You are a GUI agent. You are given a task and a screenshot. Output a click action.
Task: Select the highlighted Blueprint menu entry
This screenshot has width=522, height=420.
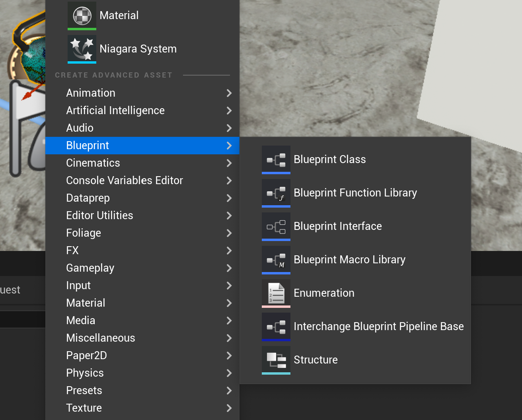(x=142, y=146)
